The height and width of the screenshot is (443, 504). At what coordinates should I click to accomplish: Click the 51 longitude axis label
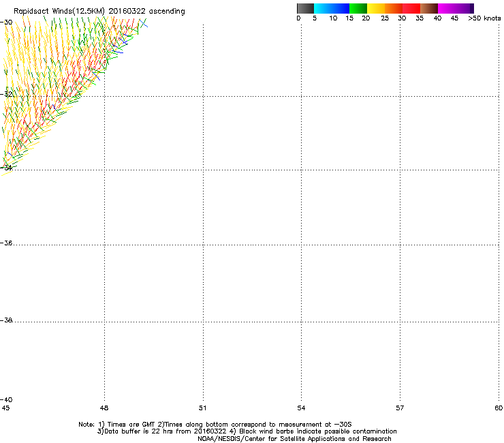point(202,408)
